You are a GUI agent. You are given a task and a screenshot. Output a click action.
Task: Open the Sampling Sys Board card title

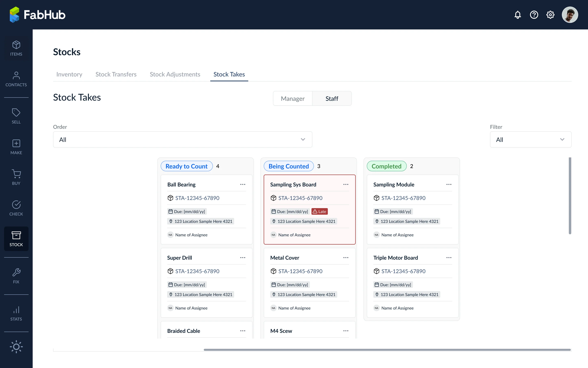[x=293, y=184]
